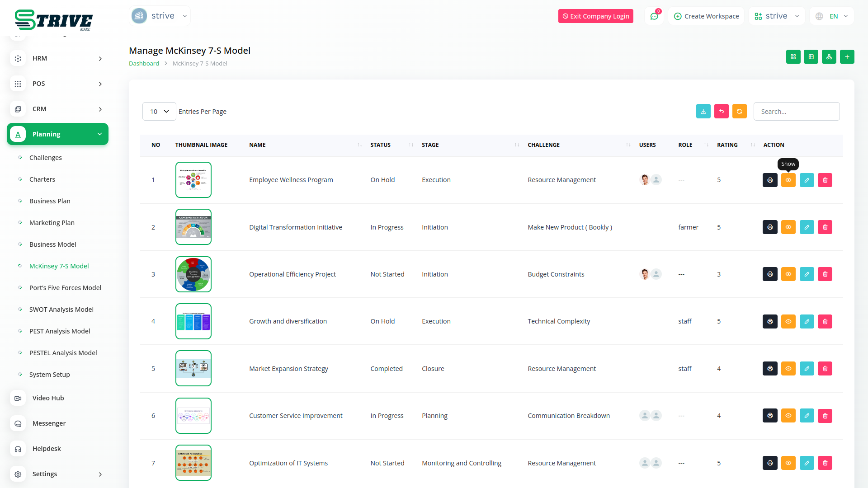This screenshot has height=488, width=868.
Task: Switch to the grid view icon
Action: [x=793, y=57]
